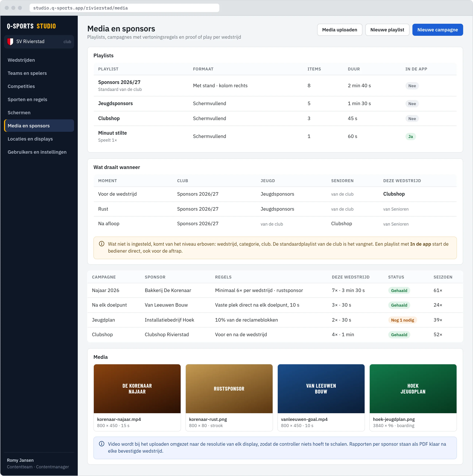Open Gebruikers en instellingen
Screen dimensions: 473x476
(39, 152)
